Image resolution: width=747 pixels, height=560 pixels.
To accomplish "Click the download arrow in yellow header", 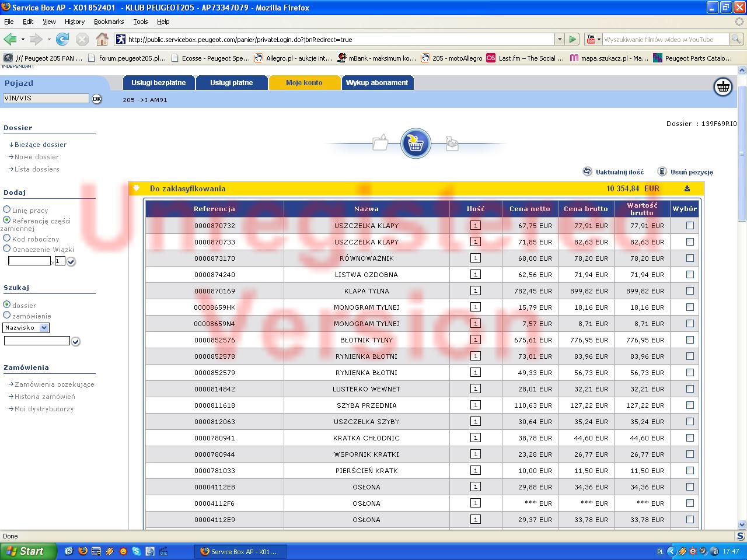I will [687, 188].
